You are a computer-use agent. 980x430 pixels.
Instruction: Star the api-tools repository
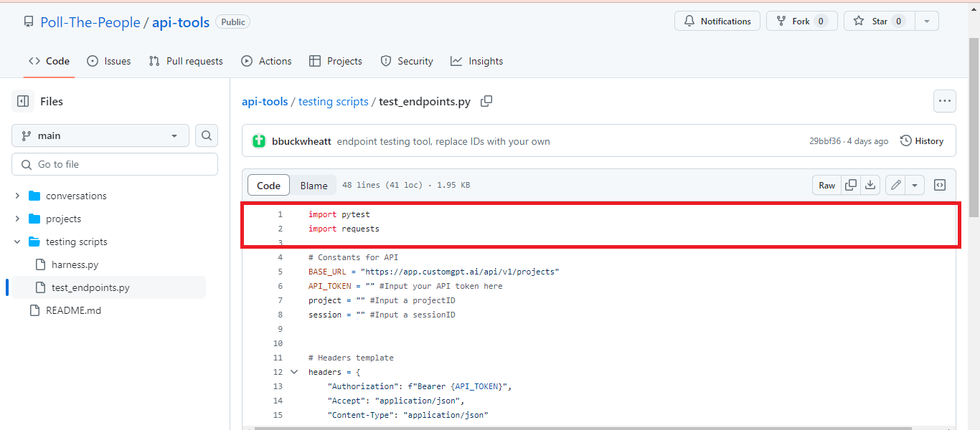[x=877, y=20]
